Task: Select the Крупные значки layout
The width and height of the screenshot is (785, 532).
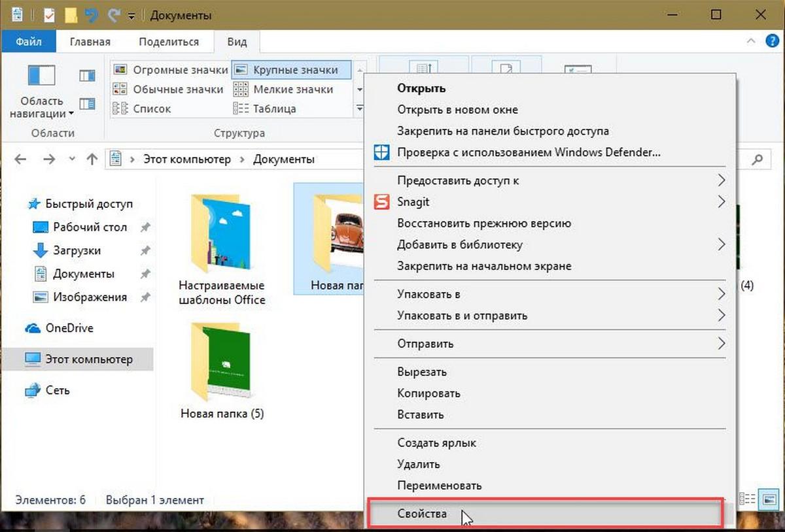Action: coord(291,70)
